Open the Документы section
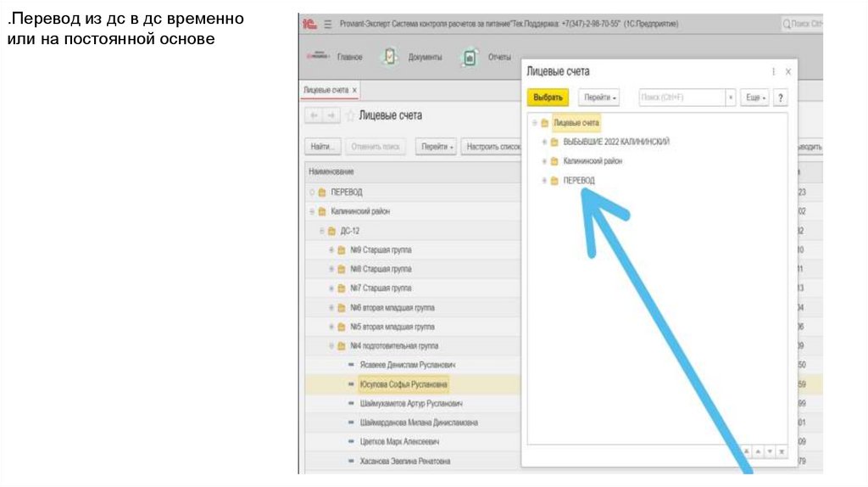Screen dimensions: 868x487 coord(426,57)
